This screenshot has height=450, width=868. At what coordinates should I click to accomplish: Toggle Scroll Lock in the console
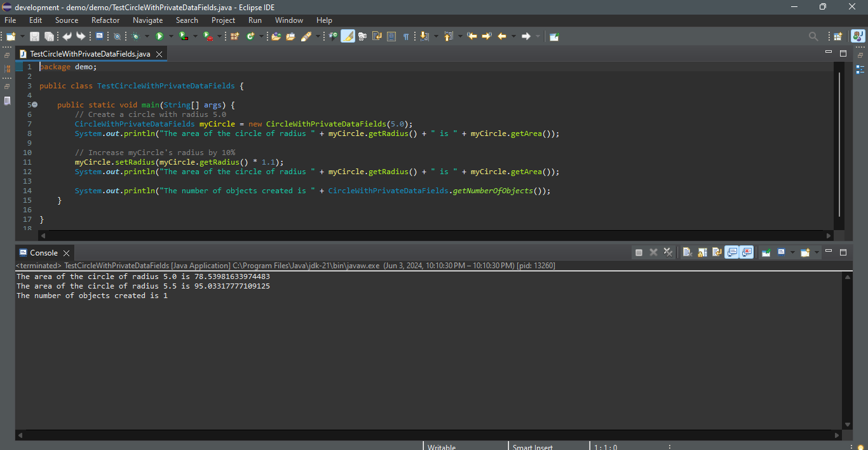pyautogui.click(x=702, y=252)
